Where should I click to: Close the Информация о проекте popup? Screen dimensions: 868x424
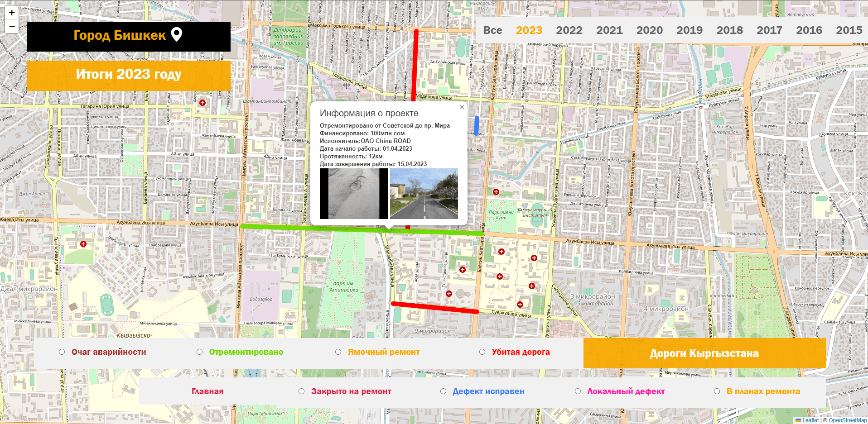[x=462, y=107]
